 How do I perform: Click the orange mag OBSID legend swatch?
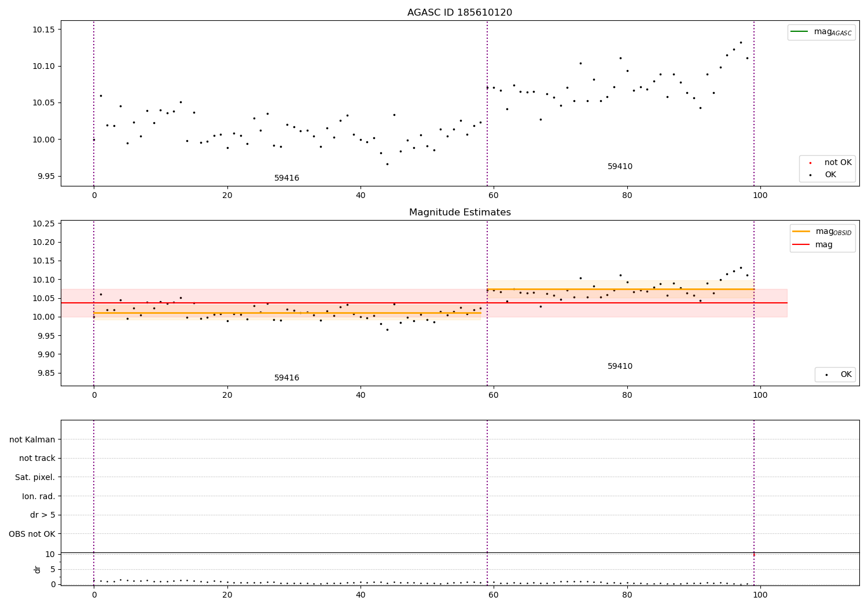coord(801,232)
